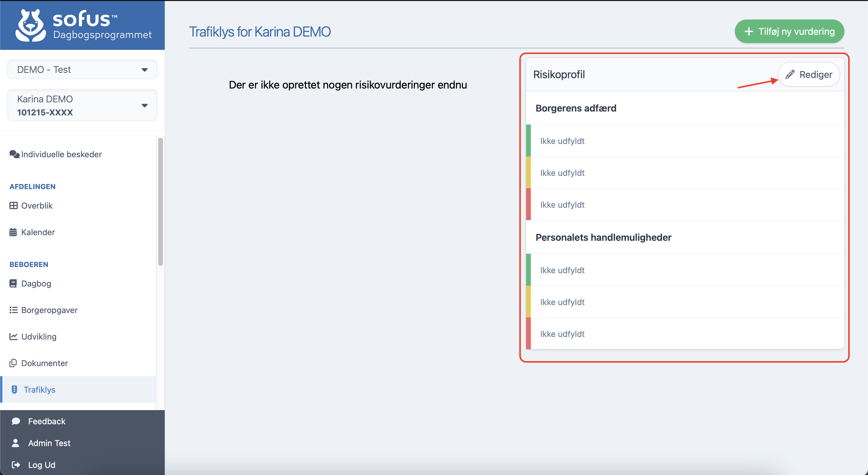Click the Dagbog book icon
868x475 pixels.
tap(14, 283)
